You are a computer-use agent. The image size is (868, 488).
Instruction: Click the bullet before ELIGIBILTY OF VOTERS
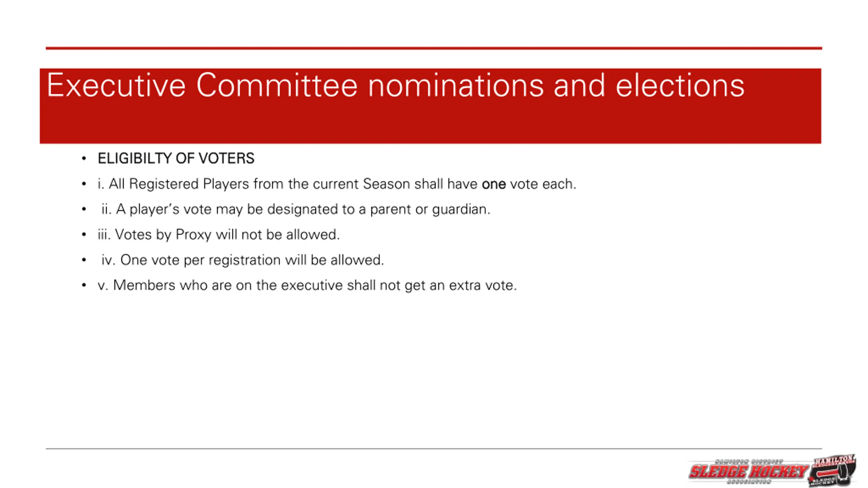point(84,159)
